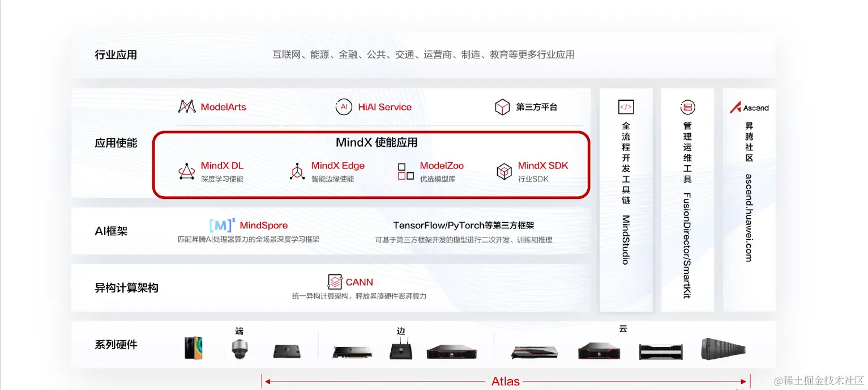Click TensorFlow/PyTorch等第三方框架 text
This screenshot has width=868, height=390.
(x=464, y=225)
